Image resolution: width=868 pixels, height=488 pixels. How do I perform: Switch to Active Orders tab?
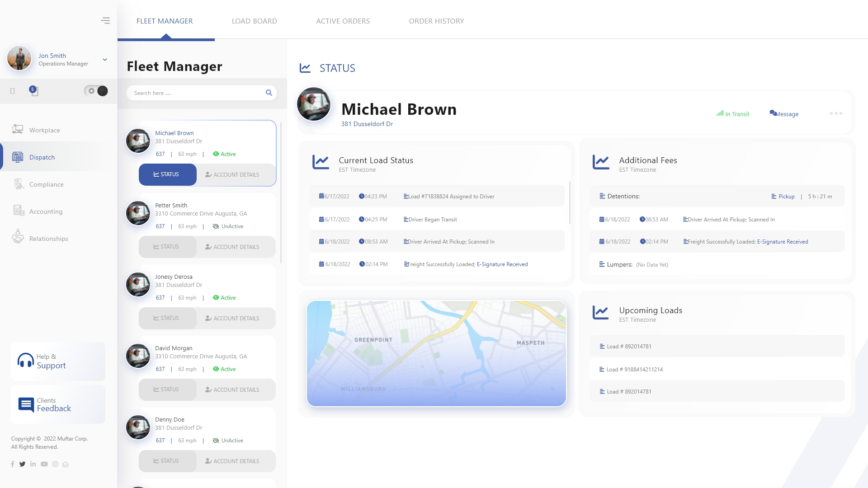click(343, 21)
